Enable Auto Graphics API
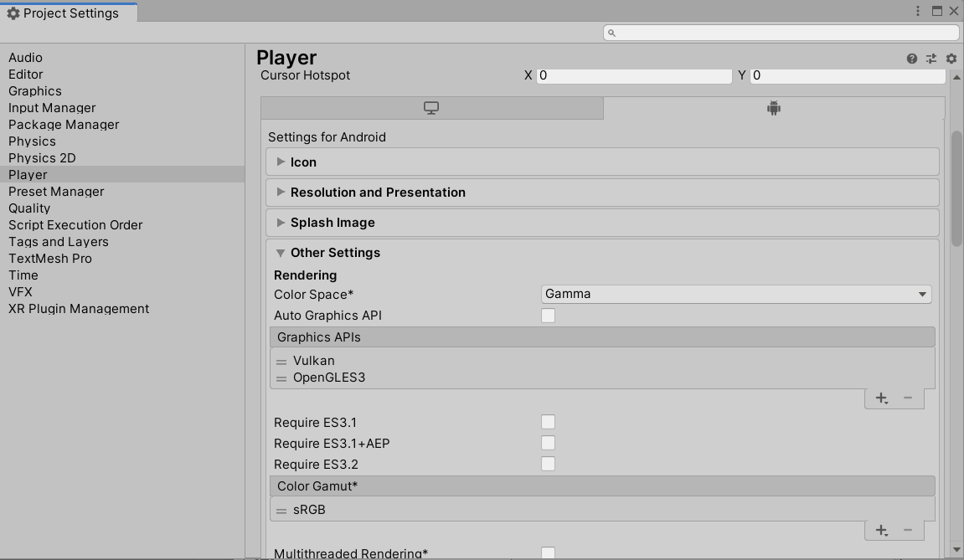The width and height of the screenshot is (964, 560). [548, 316]
